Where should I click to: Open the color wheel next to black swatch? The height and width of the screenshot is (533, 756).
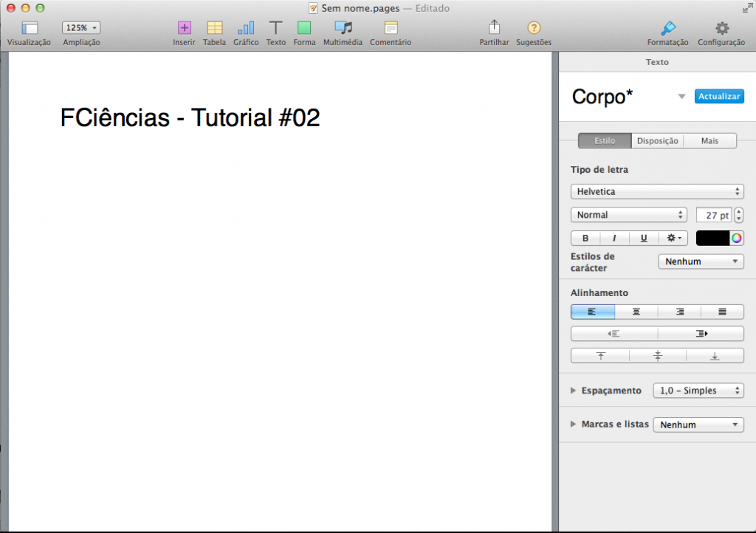click(736, 238)
